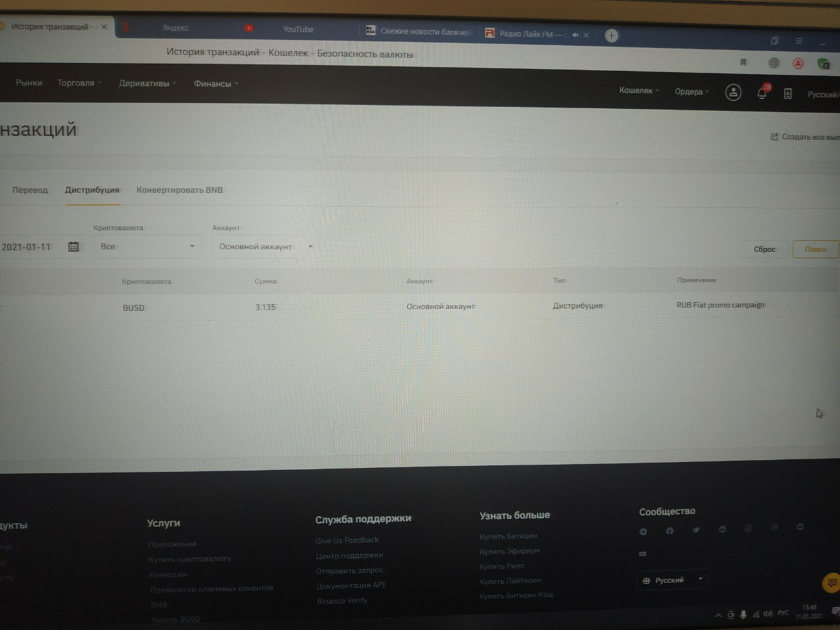840x630 pixels.
Task: Switch to Конвертировать BNB tab
Action: [179, 190]
